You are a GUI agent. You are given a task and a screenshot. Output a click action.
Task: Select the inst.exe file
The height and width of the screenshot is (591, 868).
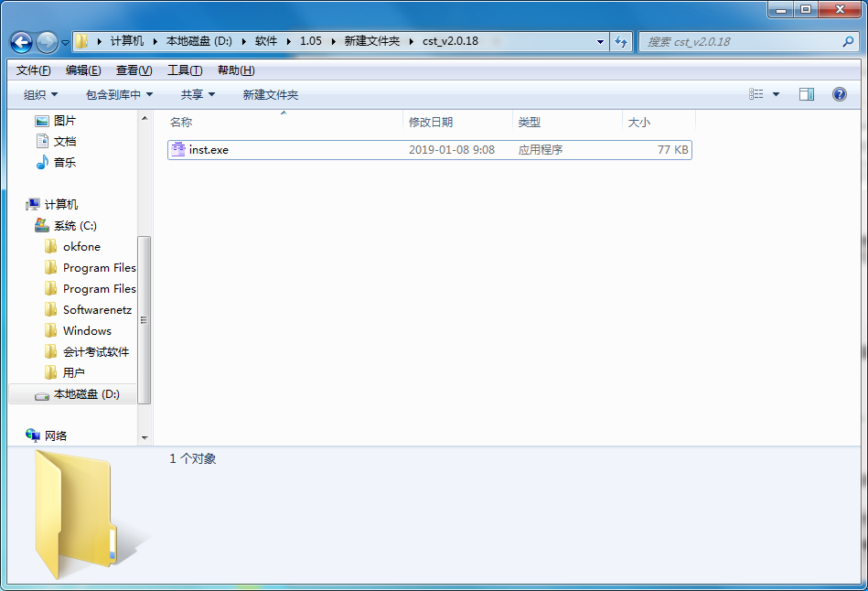(x=430, y=150)
